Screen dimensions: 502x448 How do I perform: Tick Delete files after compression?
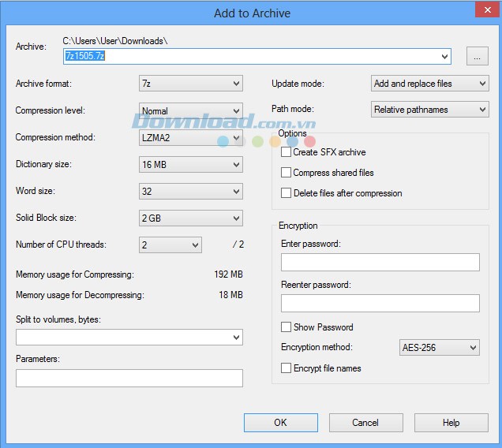click(287, 193)
